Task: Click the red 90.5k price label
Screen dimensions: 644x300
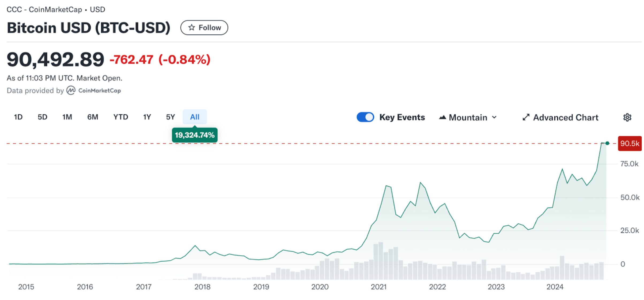Action: point(629,144)
